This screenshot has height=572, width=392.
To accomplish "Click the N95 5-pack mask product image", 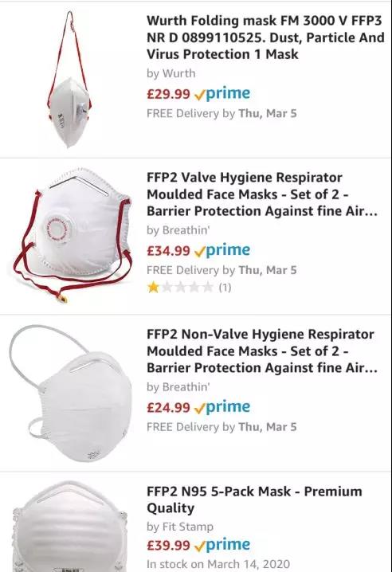I will (69, 527).
